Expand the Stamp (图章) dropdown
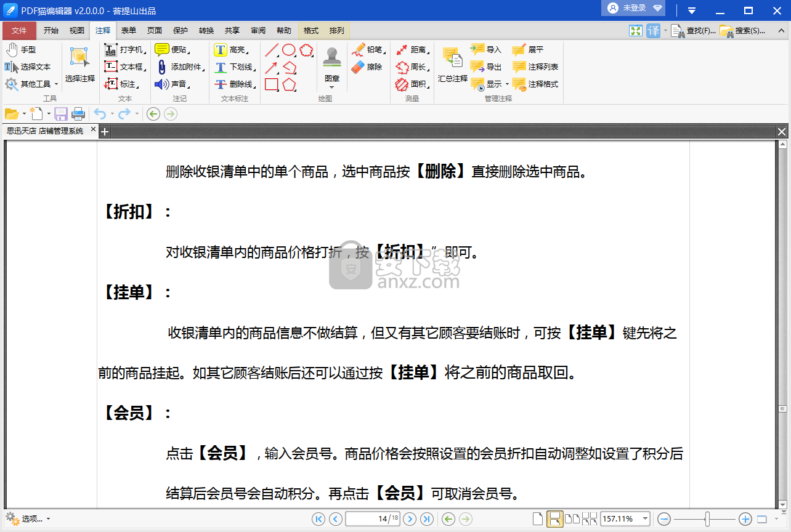The image size is (791, 532). click(x=332, y=87)
